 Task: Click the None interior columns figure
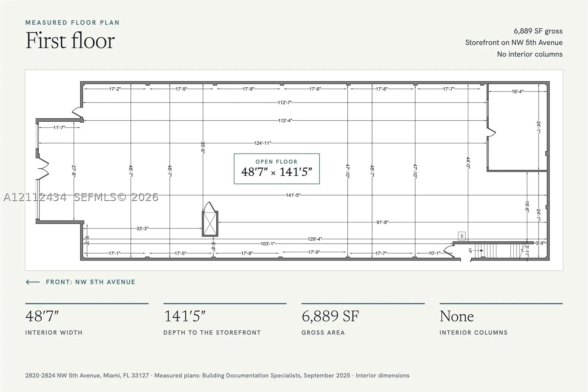click(x=457, y=316)
